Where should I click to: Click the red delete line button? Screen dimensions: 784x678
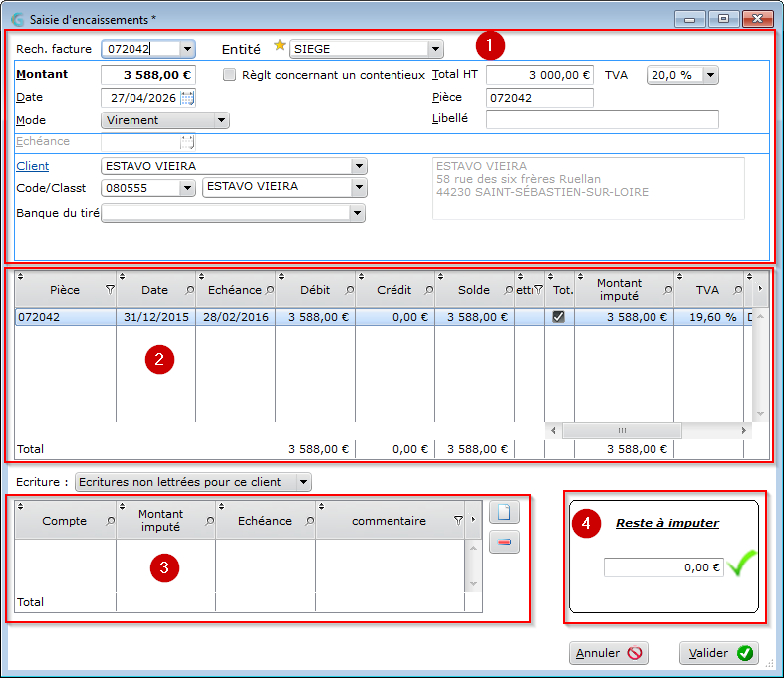click(504, 542)
